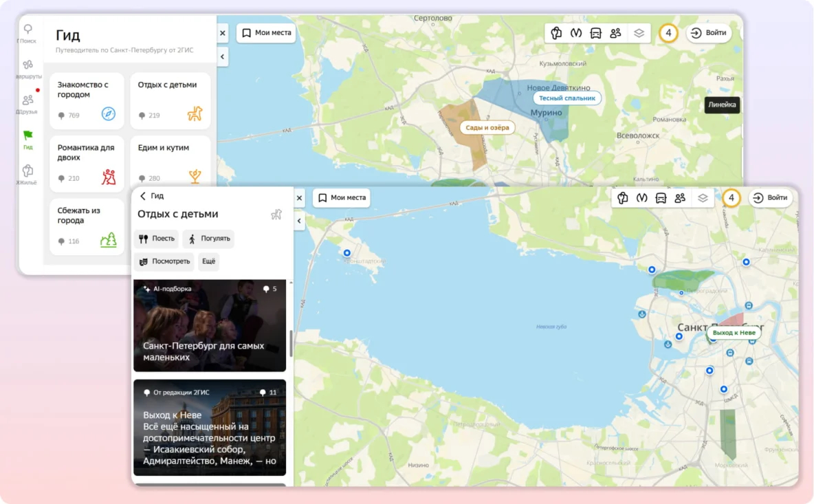
Task: Click the scrollbar in the Отдых с детьми list
Action: point(291,343)
